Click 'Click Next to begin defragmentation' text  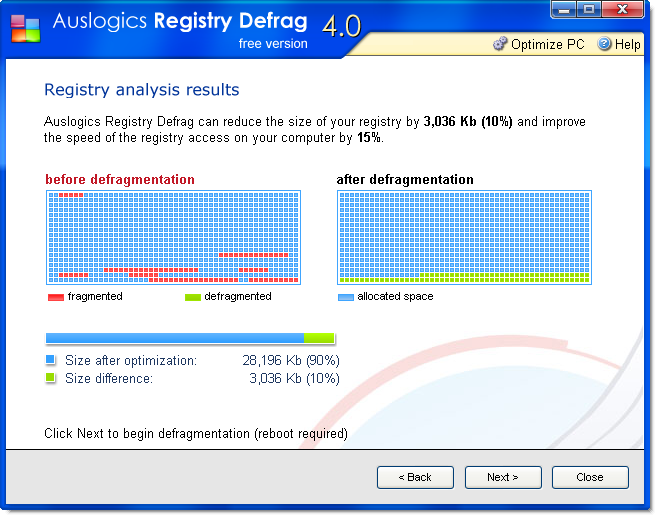[x=196, y=434]
